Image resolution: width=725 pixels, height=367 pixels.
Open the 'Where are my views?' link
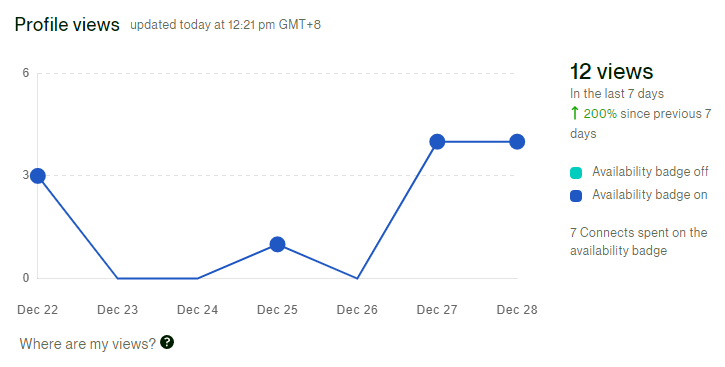click(x=87, y=344)
